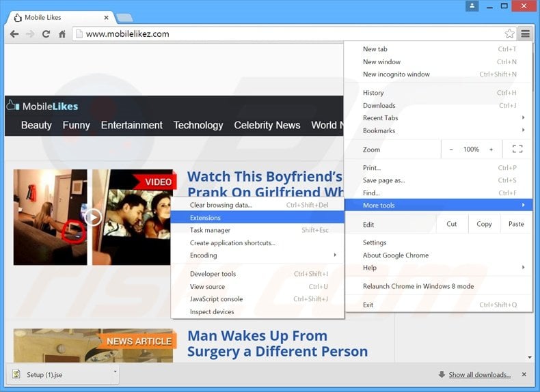The height and width of the screenshot is (392, 540).
Task: Expand the Help submenu arrow
Action: (x=523, y=268)
